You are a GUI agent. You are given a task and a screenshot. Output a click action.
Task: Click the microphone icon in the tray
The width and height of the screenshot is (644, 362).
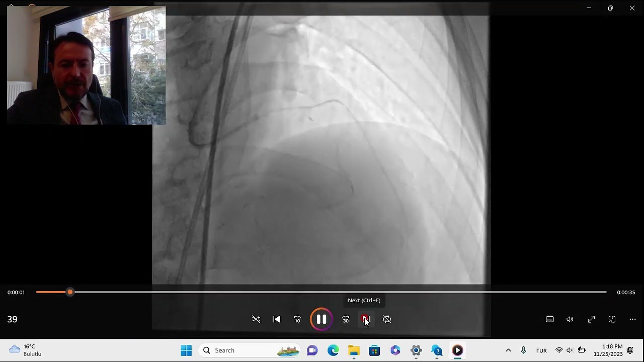523,350
